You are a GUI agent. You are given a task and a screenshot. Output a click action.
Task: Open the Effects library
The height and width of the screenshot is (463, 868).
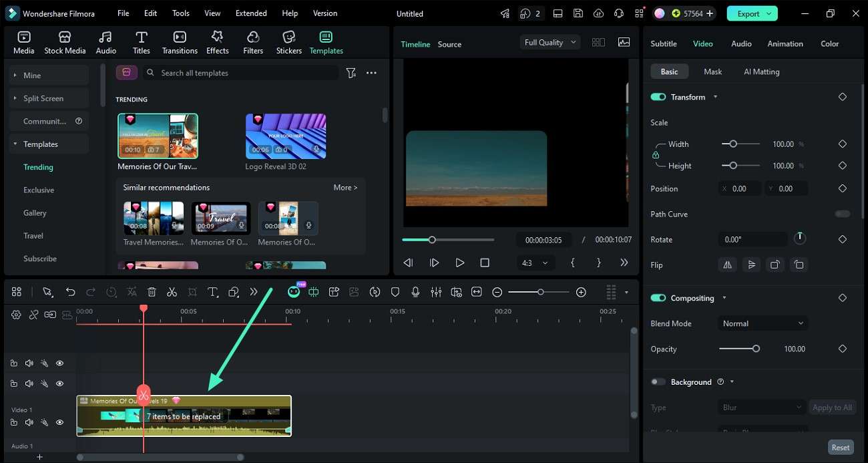(x=217, y=42)
